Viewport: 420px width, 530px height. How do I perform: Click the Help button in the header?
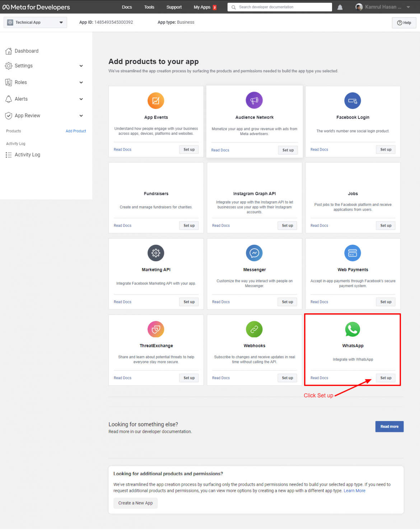coord(404,22)
